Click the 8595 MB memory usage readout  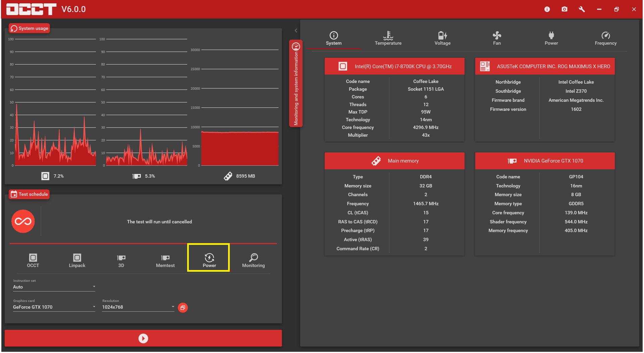pyautogui.click(x=246, y=176)
